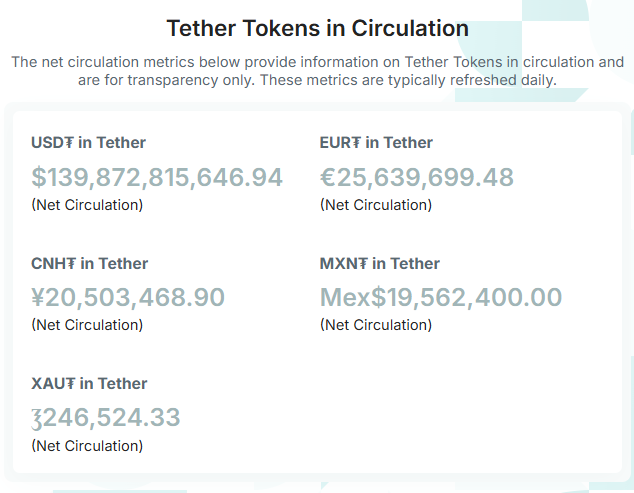Click the phrase "typically refreshed daily"
The height and width of the screenshot is (493, 634).
pyautogui.click(x=484, y=79)
